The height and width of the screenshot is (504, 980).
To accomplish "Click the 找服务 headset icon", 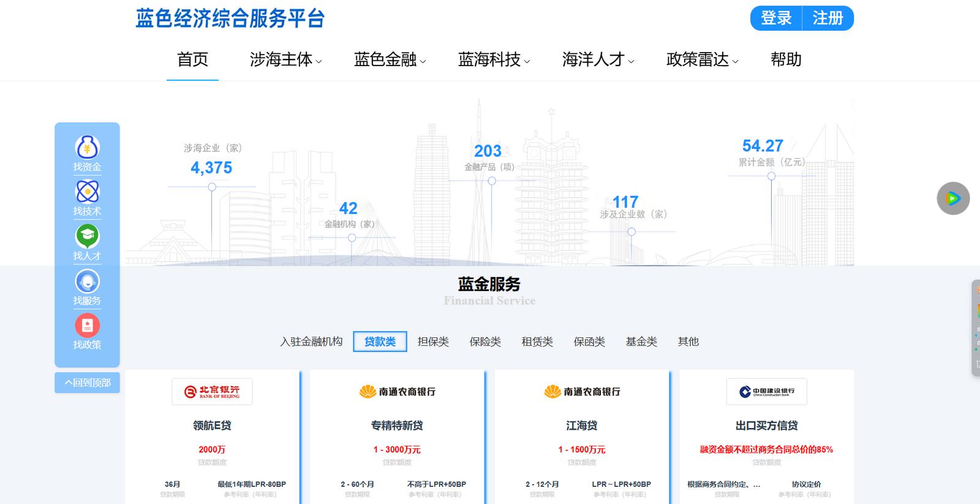I will [x=87, y=281].
